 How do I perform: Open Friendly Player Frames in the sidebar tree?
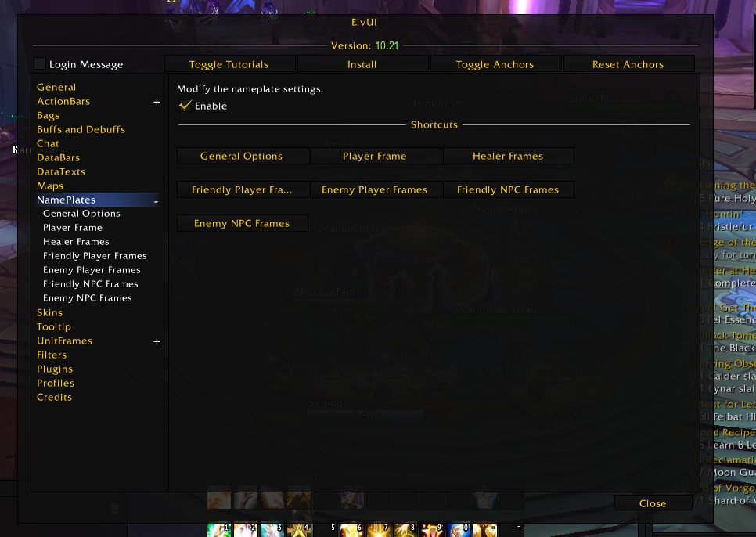pos(95,256)
